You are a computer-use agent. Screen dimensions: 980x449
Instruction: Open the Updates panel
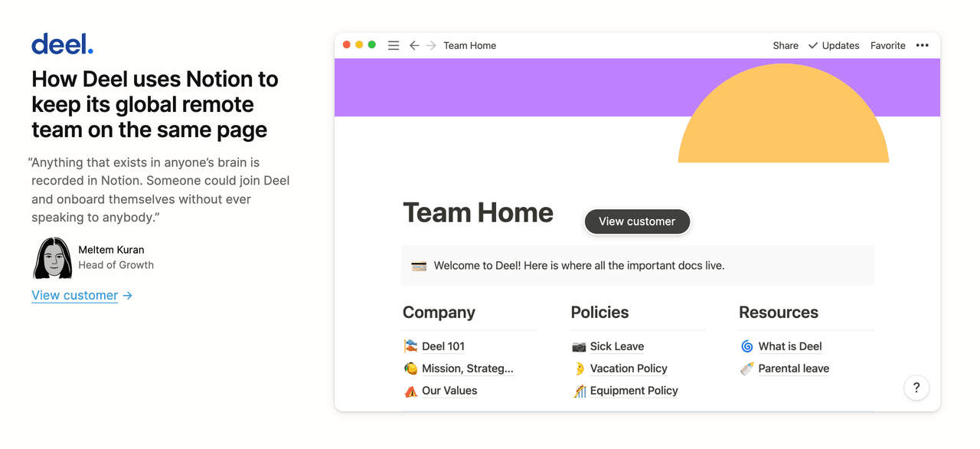834,45
